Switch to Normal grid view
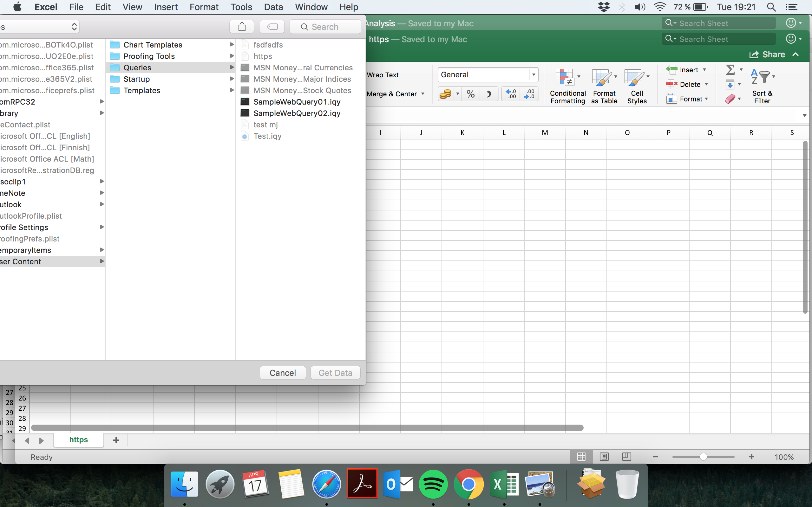This screenshot has height=507, width=812. coord(581,457)
